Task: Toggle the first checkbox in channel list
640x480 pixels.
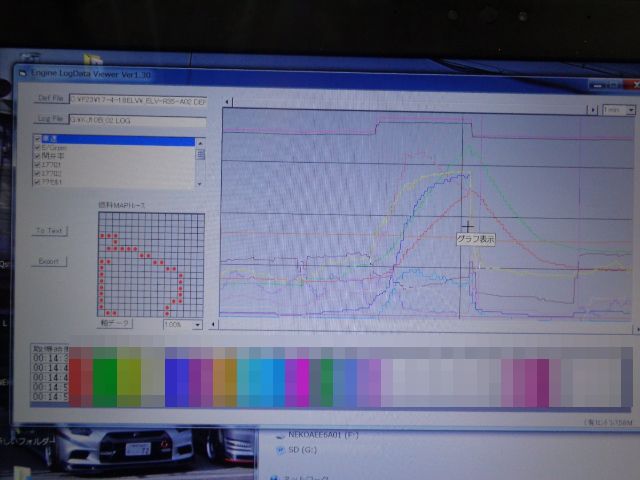Action: click(37, 140)
